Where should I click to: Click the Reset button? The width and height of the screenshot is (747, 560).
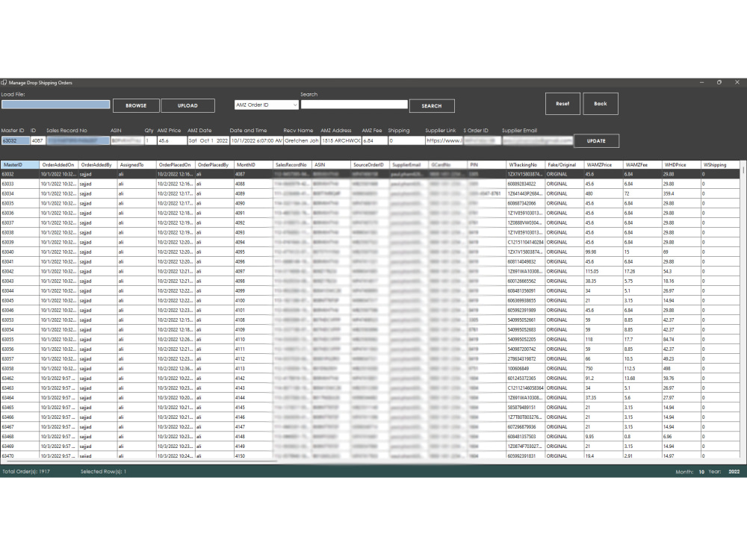click(562, 103)
